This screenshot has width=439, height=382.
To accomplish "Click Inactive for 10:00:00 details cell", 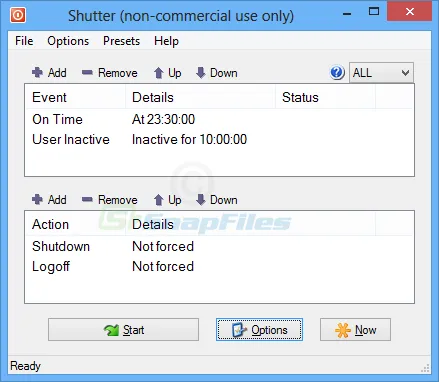I will pos(189,139).
